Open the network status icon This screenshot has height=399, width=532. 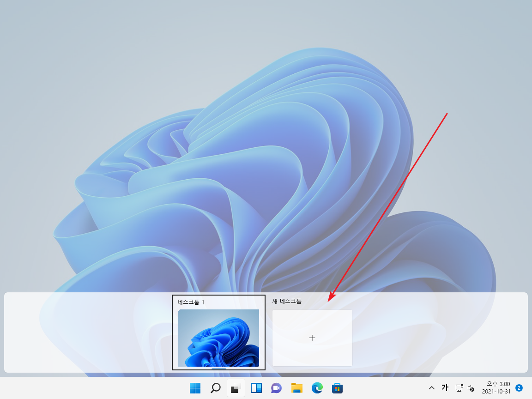[x=459, y=388]
